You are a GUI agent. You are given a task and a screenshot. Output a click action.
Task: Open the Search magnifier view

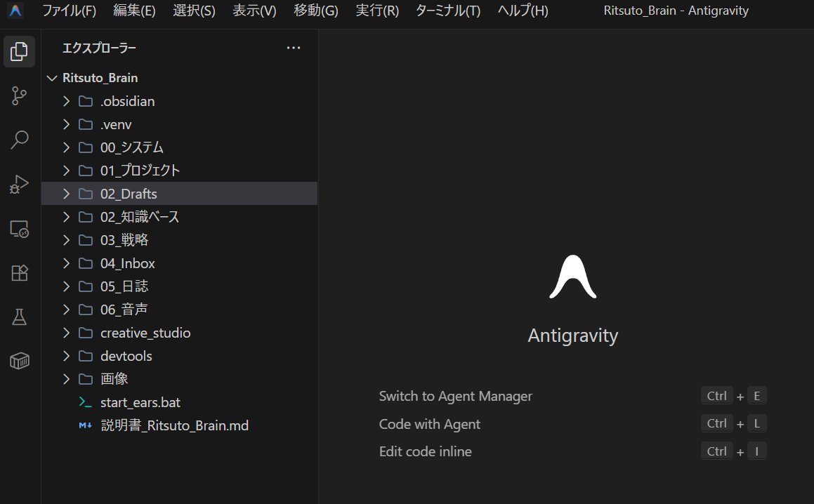coord(19,140)
